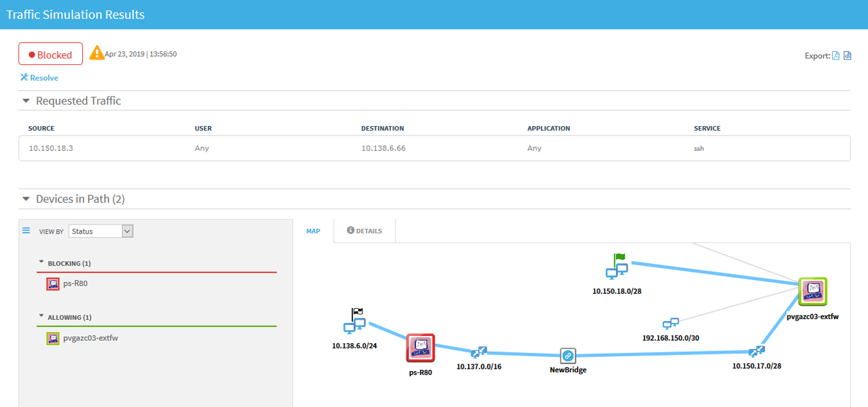Select the pvgazc03-extfw firewall node on map
Image resolution: width=868 pixels, height=407 pixels.
click(x=813, y=291)
